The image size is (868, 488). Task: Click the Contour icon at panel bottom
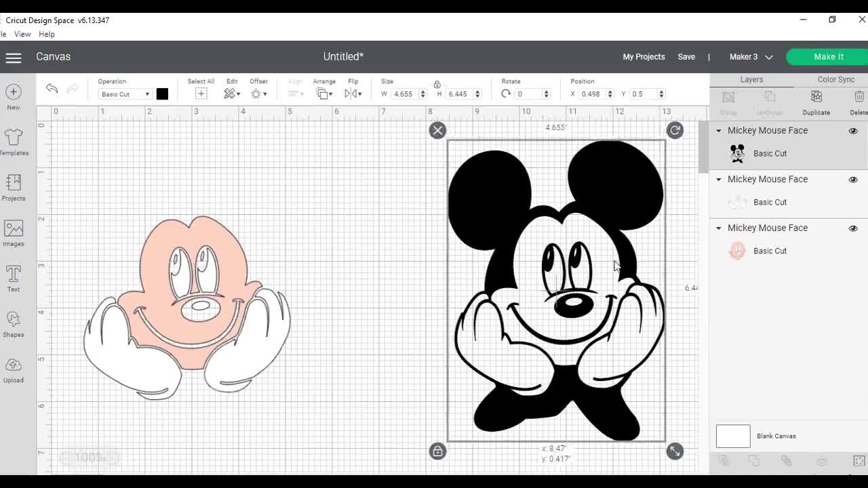859,461
